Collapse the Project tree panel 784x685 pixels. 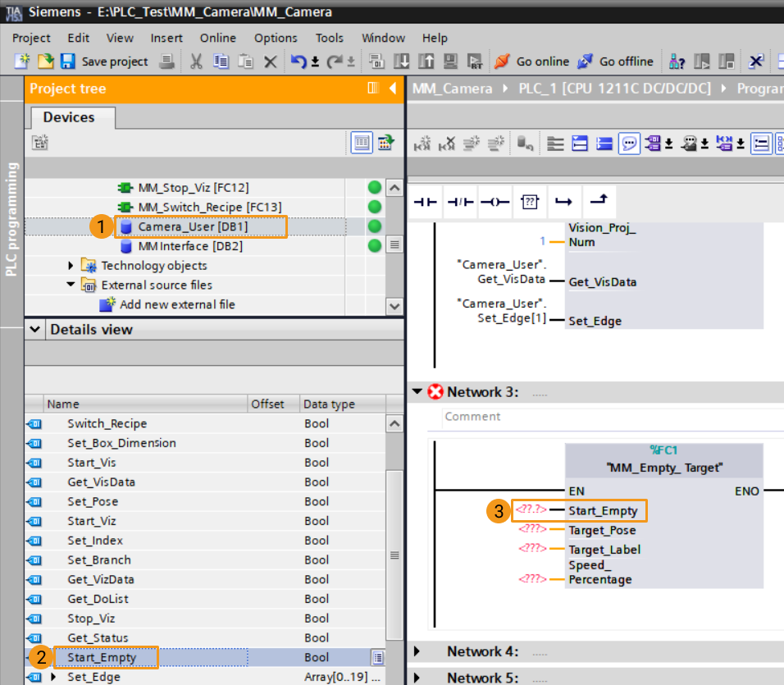click(393, 89)
